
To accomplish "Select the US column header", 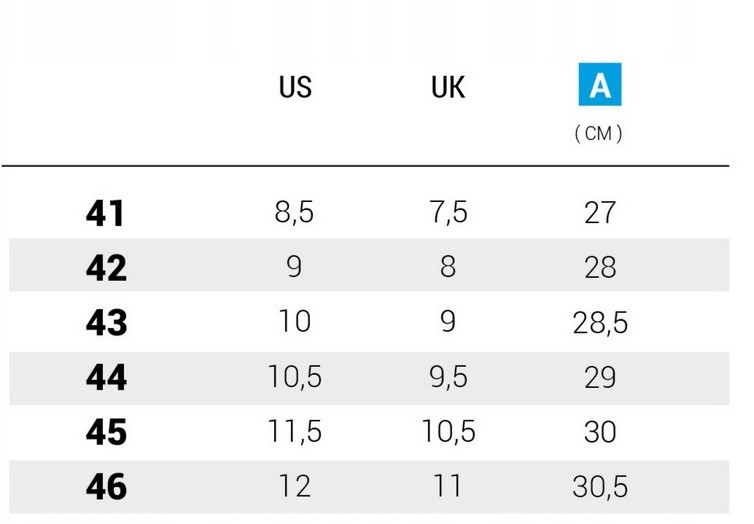I will (295, 88).
